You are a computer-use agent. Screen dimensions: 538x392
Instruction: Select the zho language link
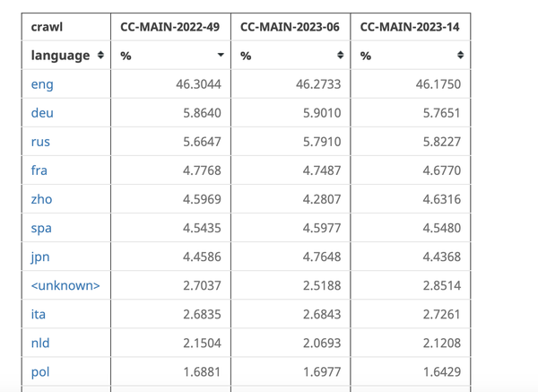click(x=41, y=199)
